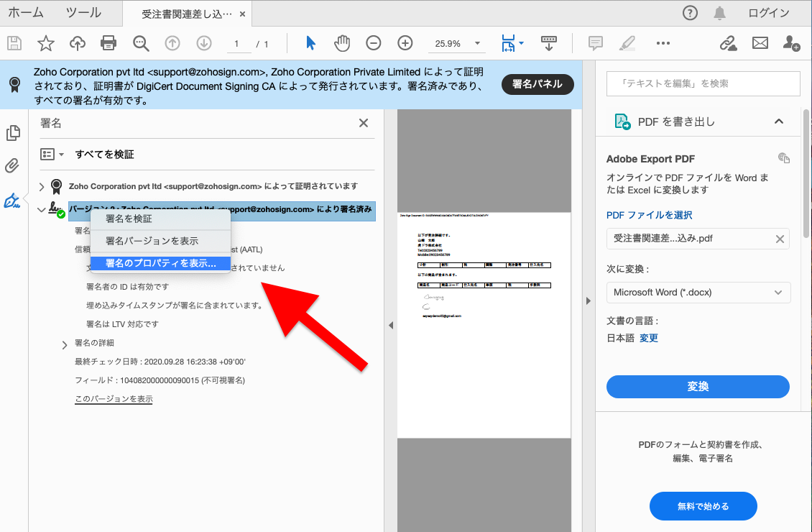Share a link using the link icon
This screenshot has width=812, height=532.
tap(729, 43)
